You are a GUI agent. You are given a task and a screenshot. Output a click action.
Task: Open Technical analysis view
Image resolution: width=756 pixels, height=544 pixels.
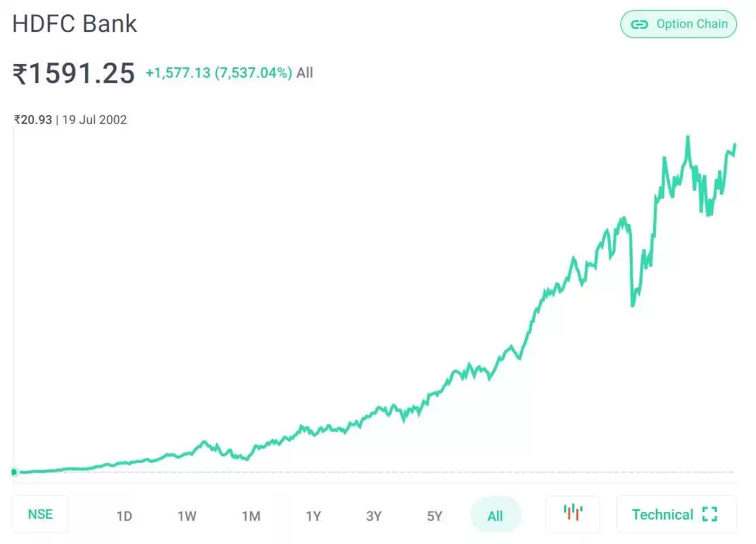point(662,515)
